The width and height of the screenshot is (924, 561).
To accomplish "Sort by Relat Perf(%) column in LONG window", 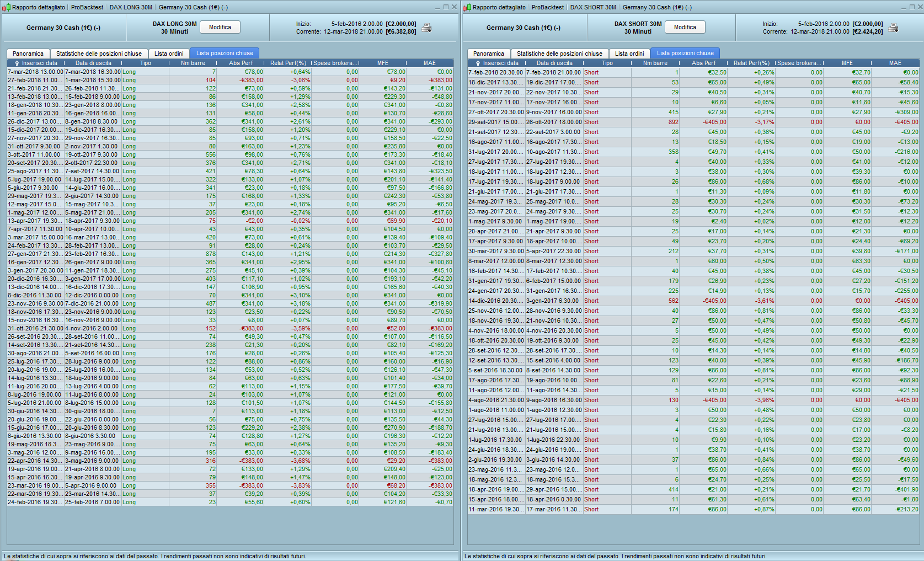I will [288, 63].
